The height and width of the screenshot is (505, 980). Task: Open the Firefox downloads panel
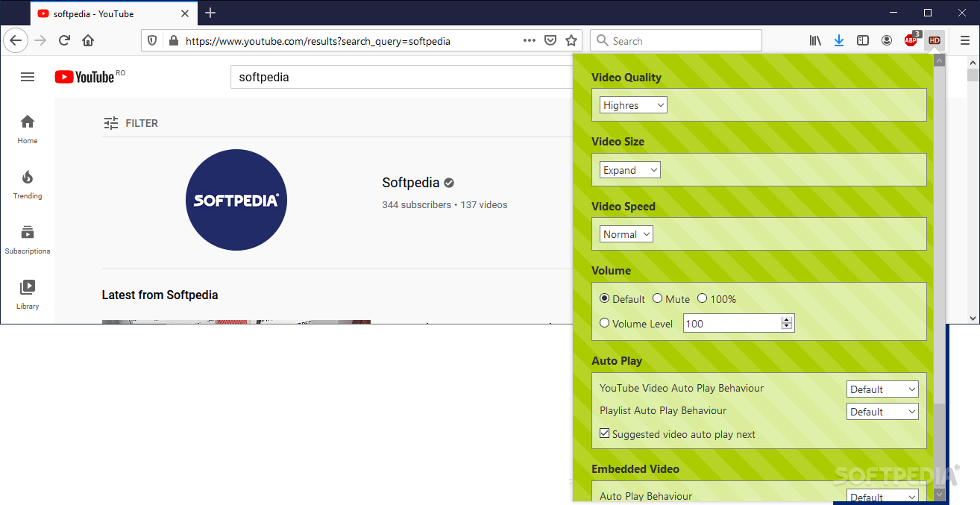tap(839, 40)
